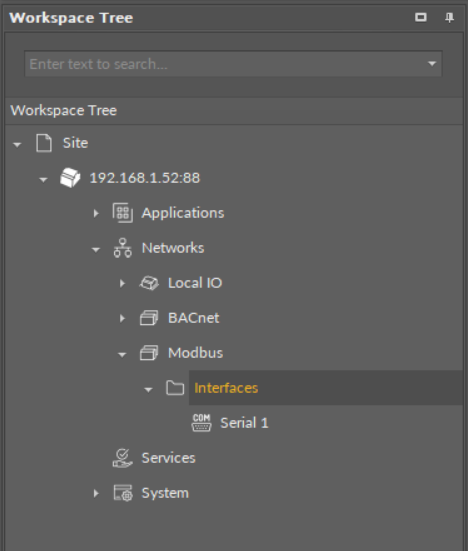This screenshot has width=468, height=551.
Task: Click the Networks topology icon
Action: 123,248
